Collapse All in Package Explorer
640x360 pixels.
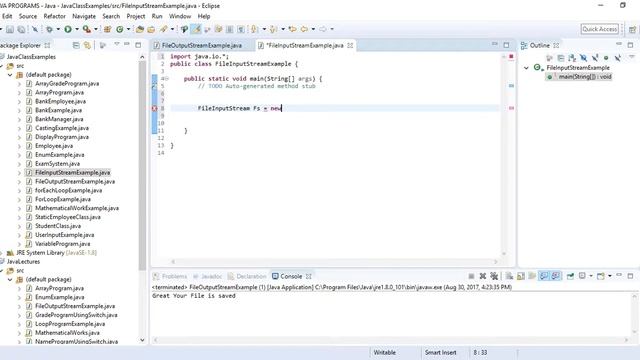(x=76, y=45)
